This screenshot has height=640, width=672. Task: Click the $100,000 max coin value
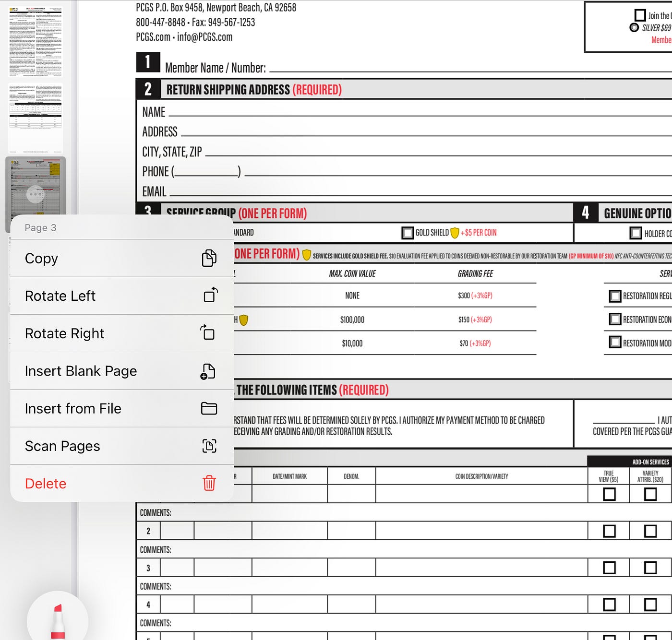click(352, 320)
